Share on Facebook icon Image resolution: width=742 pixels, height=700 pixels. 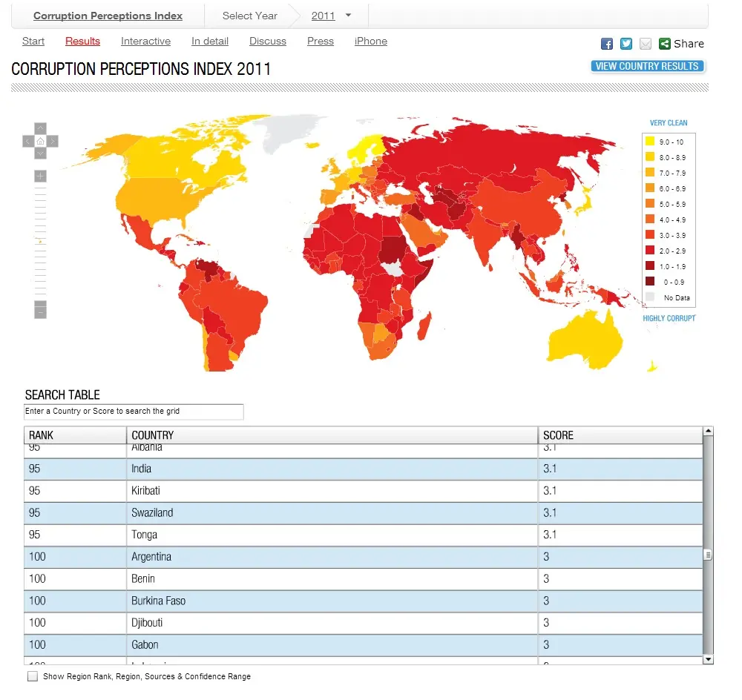(607, 44)
